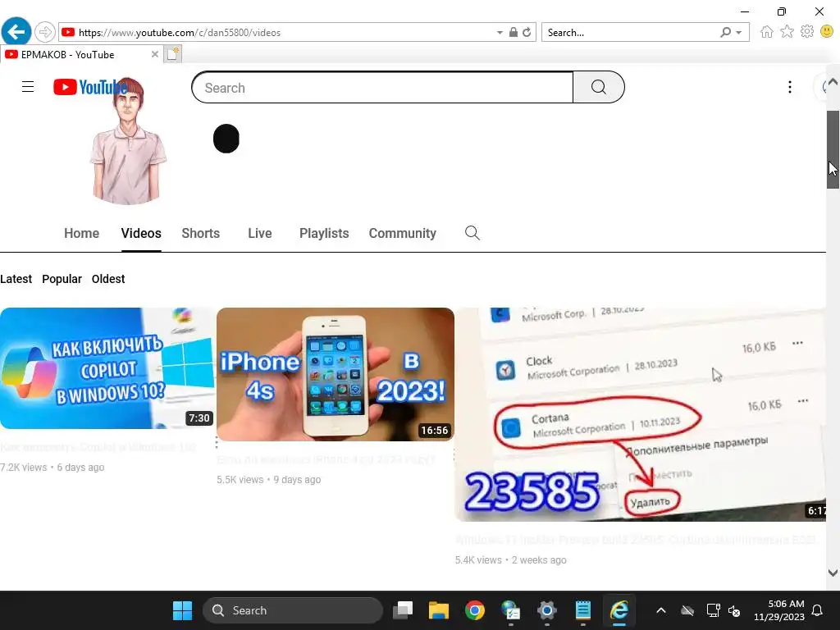Click page scrollbar up arrow
This screenshot has height=630, width=840.
[833, 82]
